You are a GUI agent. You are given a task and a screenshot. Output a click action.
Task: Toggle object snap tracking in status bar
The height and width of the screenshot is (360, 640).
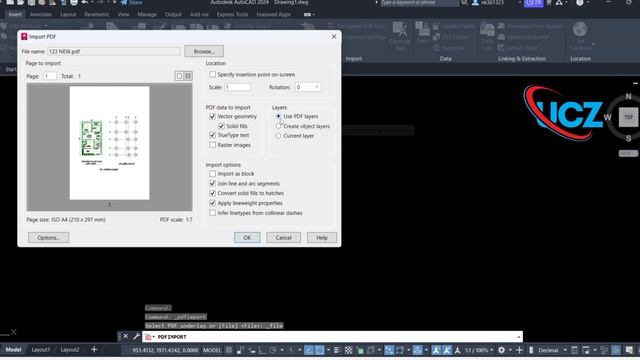309,350
